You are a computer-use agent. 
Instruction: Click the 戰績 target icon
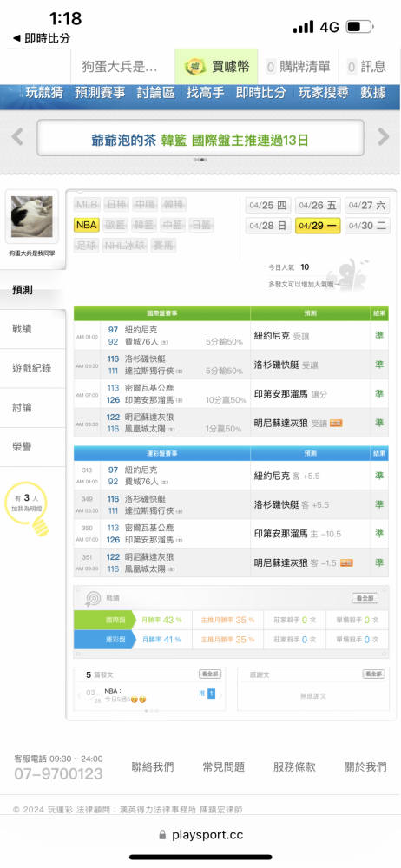pyautogui.click(x=93, y=598)
